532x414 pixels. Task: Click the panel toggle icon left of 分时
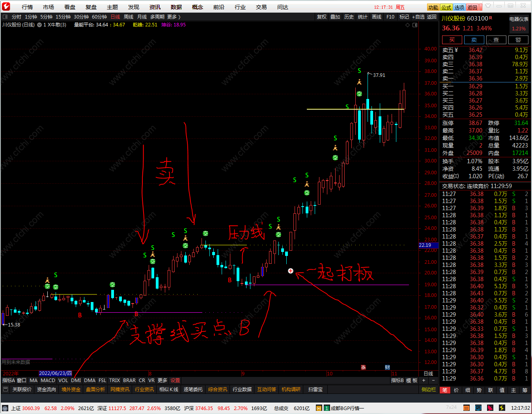tap(5, 17)
